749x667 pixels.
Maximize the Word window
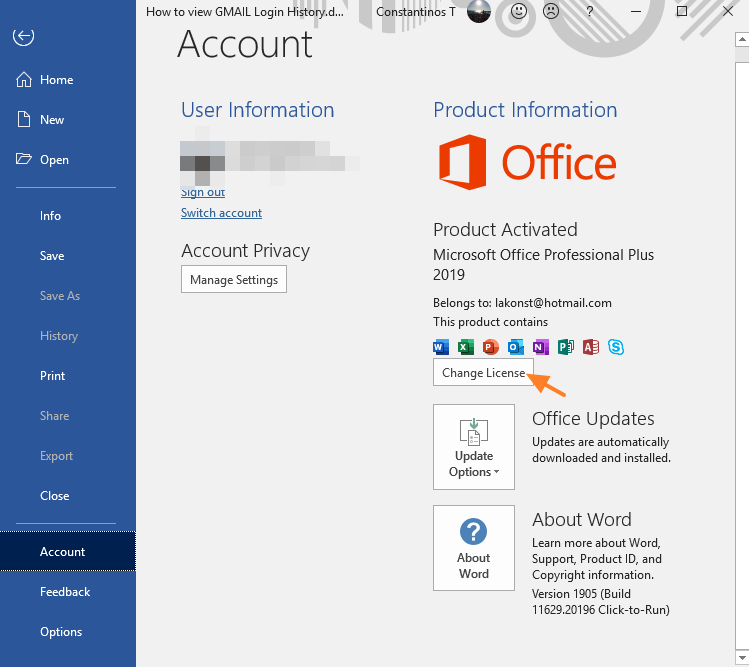coord(682,11)
